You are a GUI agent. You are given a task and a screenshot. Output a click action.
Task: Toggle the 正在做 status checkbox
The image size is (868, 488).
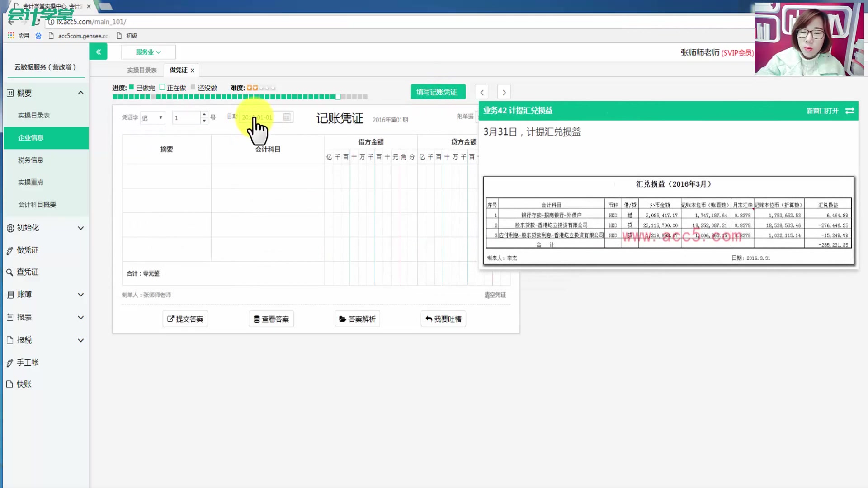click(163, 87)
